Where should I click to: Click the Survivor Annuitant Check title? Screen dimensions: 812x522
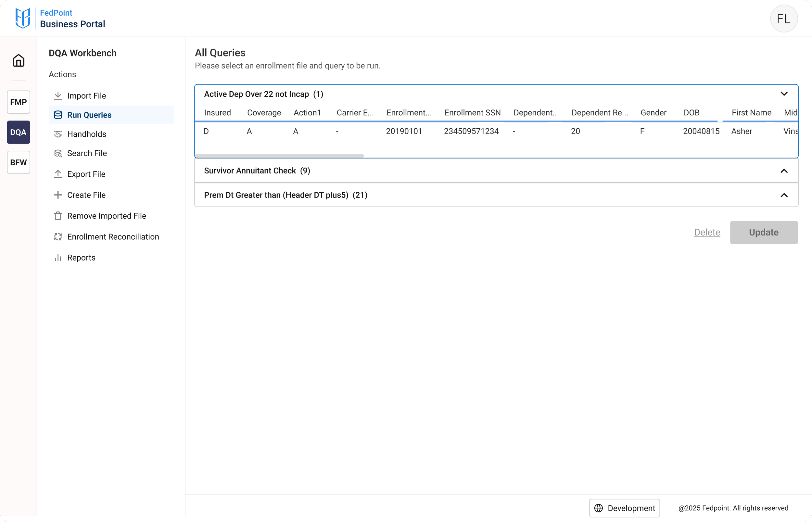click(x=250, y=171)
